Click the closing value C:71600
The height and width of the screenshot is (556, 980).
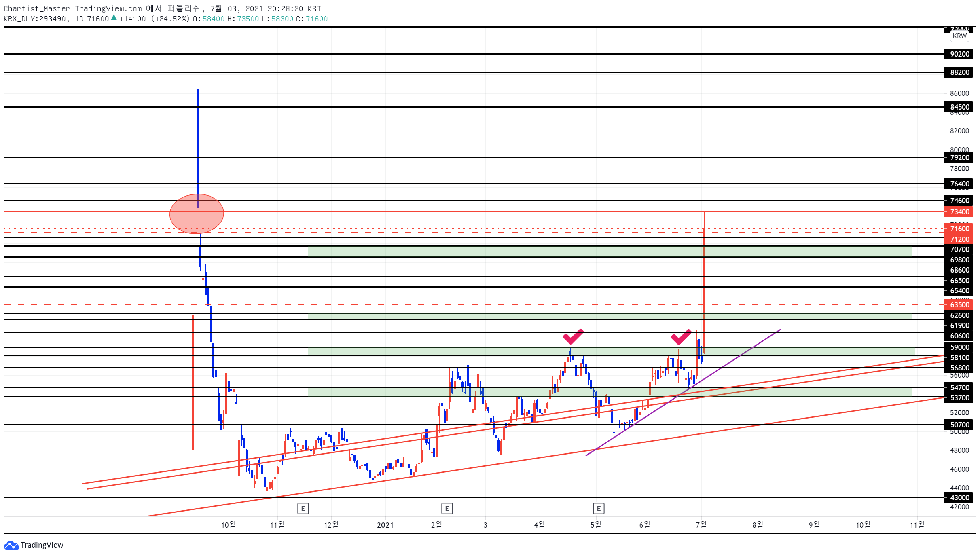311,19
